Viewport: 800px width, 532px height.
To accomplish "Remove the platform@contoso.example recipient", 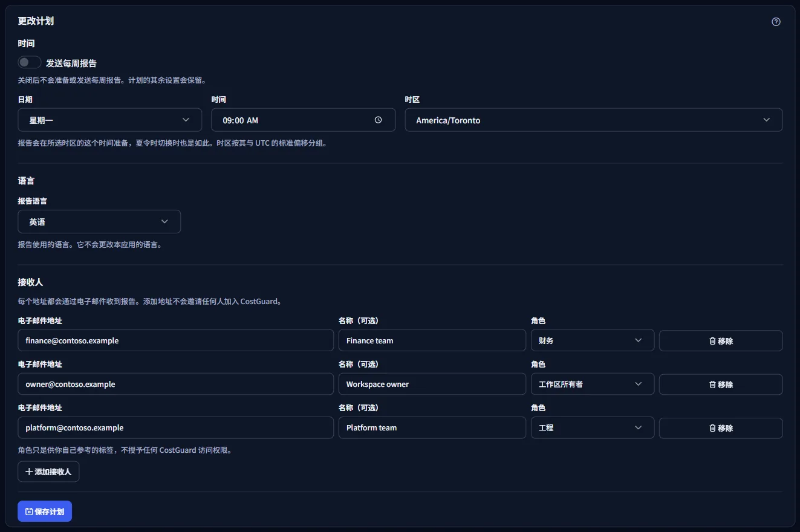I will (721, 427).
